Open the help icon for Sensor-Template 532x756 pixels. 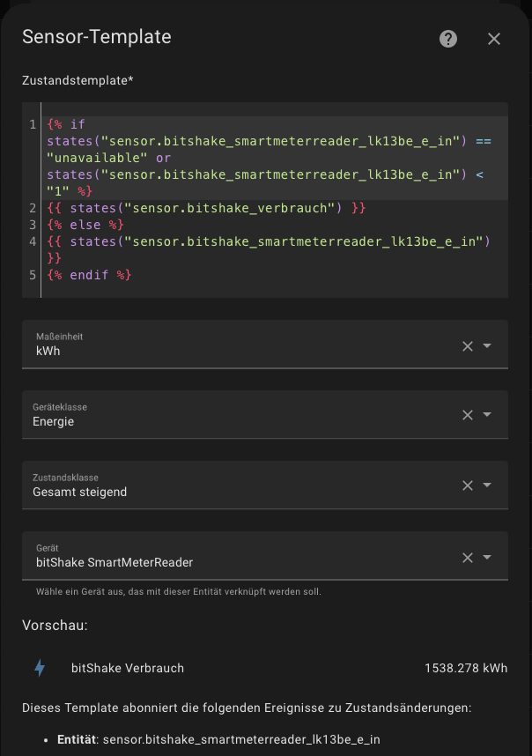pos(448,39)
